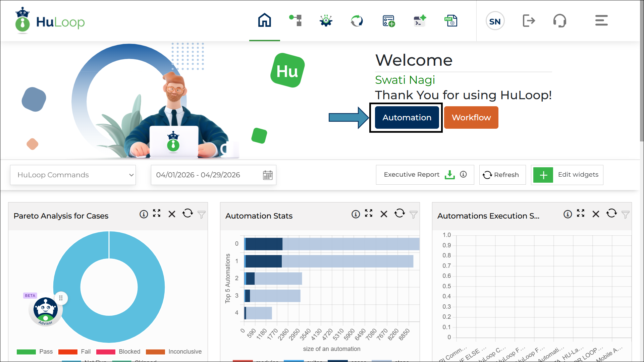The height and width of the screenshot is (362, 644).
Task: Close the Automation Stats widget
Action: (x=384, y=214)
